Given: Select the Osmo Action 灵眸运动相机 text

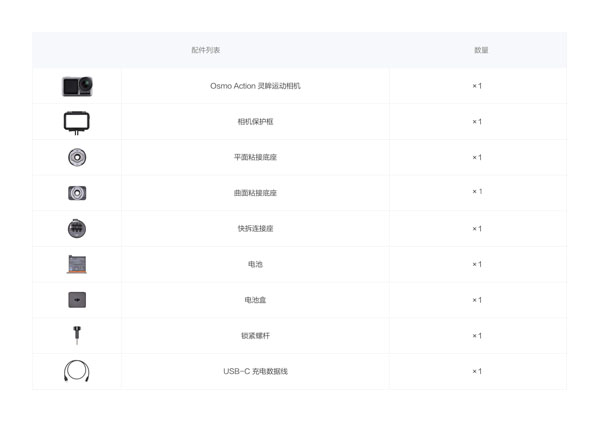Looking at the screenshot, I should coord(255,86).
